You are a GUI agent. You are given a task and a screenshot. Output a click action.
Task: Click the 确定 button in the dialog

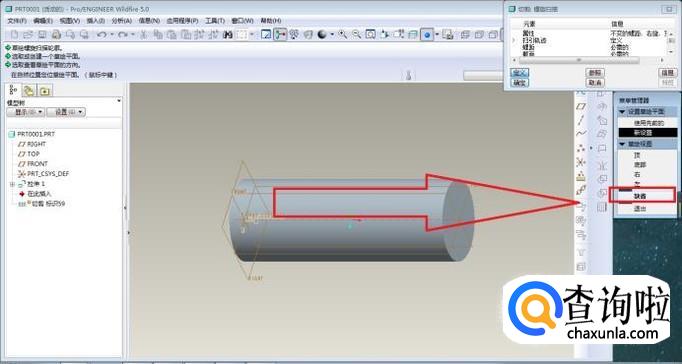tap(519, 82)
